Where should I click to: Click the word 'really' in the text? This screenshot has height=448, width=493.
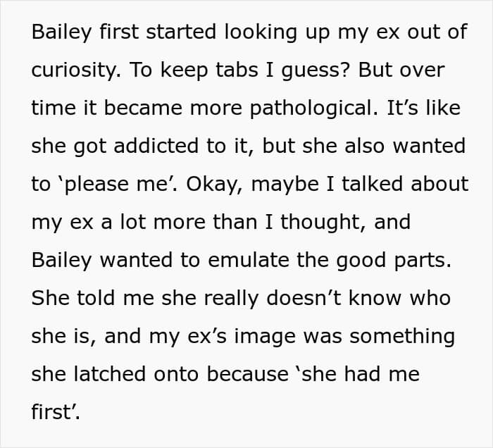pyautogui.click(x=231, y=299)
